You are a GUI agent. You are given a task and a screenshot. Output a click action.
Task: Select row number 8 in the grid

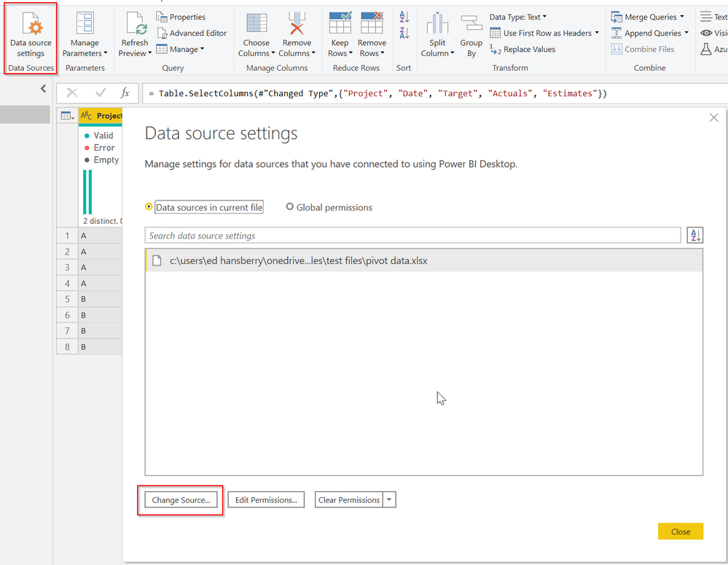tap(67, 346)
